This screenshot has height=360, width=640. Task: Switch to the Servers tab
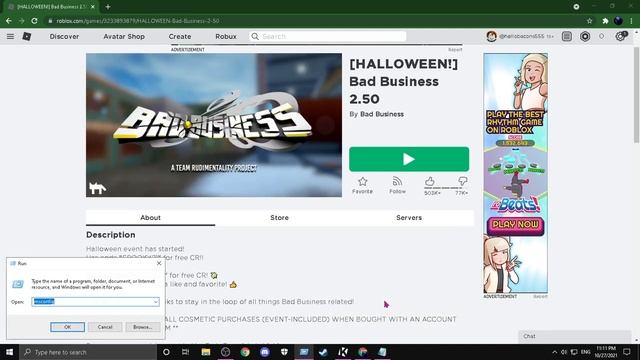(x=409, y=218)
